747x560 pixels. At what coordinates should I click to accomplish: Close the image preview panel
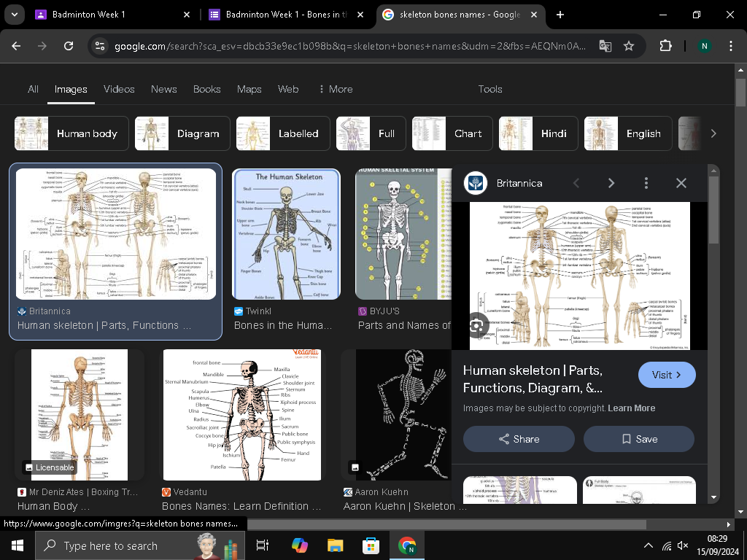[x=681, y=183]
